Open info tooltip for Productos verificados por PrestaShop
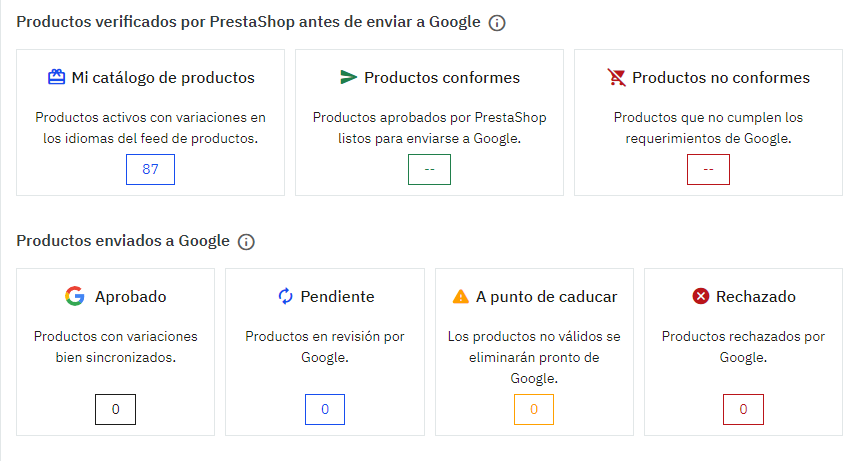 [x=497, y=22]
